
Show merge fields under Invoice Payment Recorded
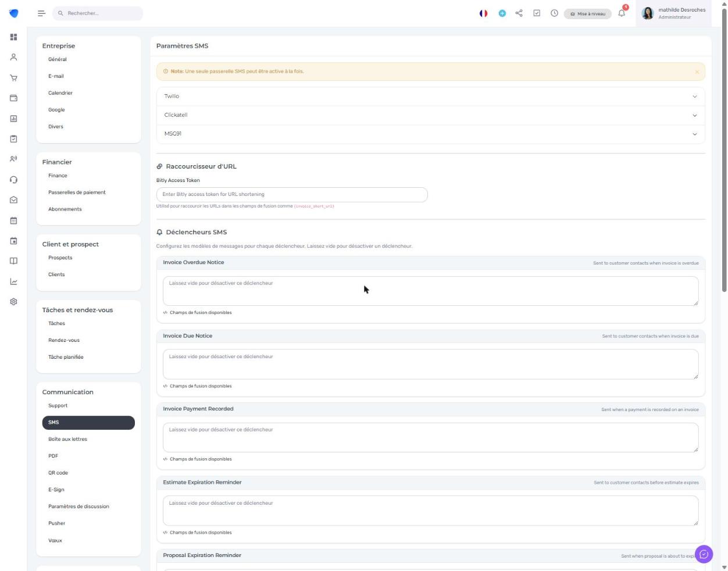(197, 459)
